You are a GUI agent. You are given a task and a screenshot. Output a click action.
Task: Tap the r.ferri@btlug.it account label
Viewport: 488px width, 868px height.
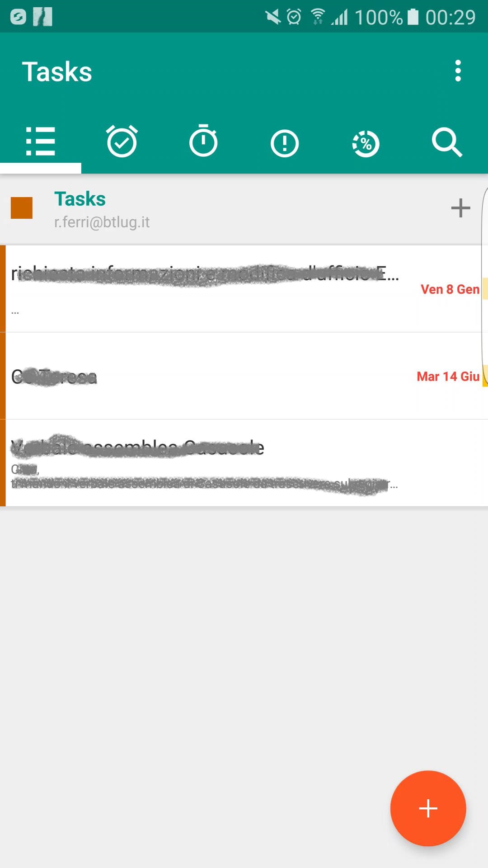point(102,222)
